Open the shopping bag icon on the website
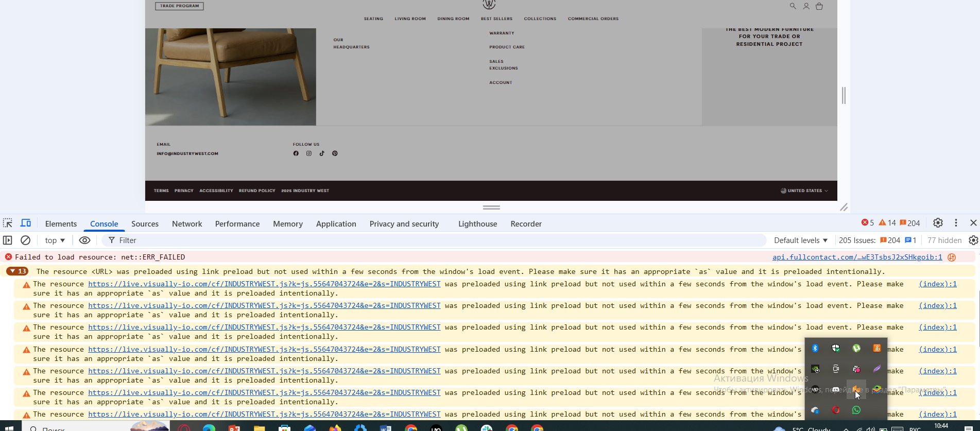Image resolution: width=980 pixels, height=431 pixels. 819,6
